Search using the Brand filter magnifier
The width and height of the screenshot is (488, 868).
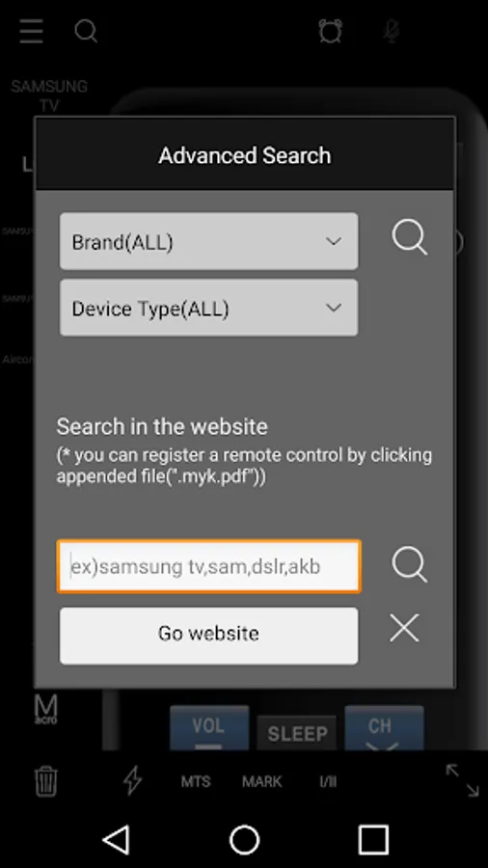click(x=410, y=238)
